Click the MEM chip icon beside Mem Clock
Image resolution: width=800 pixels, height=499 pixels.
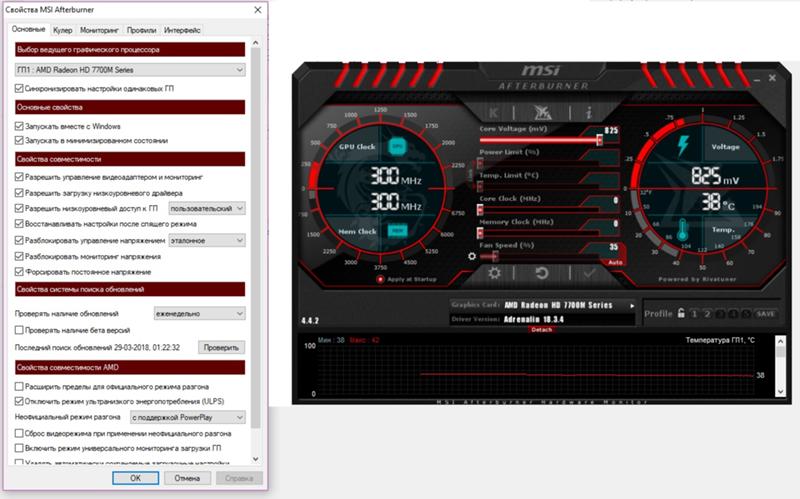[397, 231]
